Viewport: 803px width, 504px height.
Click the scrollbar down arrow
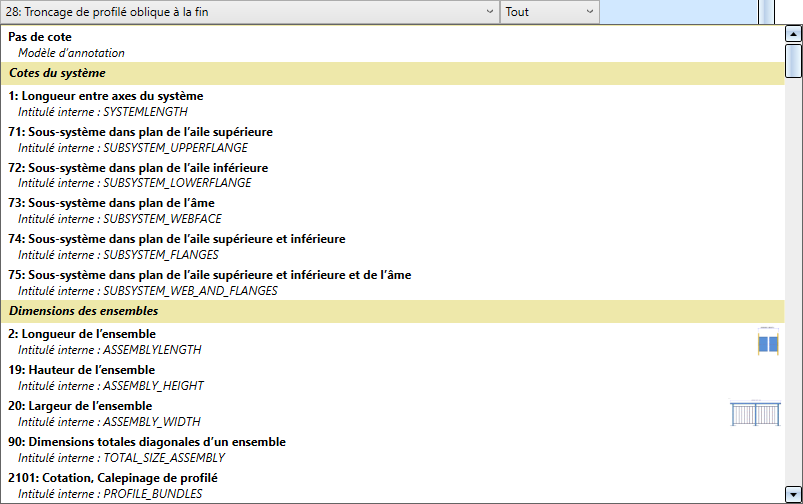click(793, 494)
